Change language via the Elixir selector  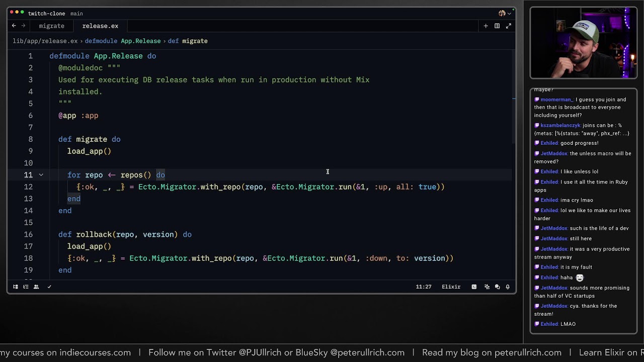[x=451, y=287]
